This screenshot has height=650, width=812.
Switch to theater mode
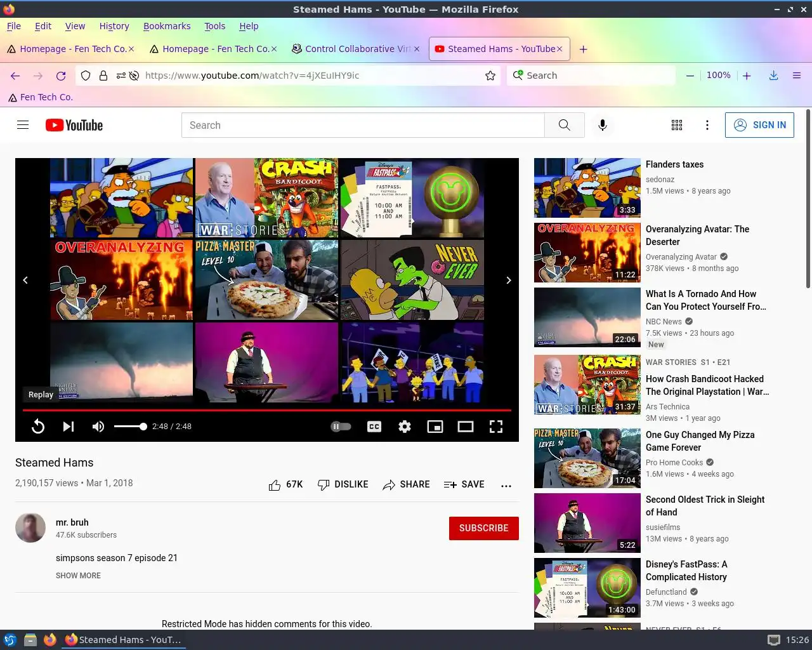coord(466,427)
